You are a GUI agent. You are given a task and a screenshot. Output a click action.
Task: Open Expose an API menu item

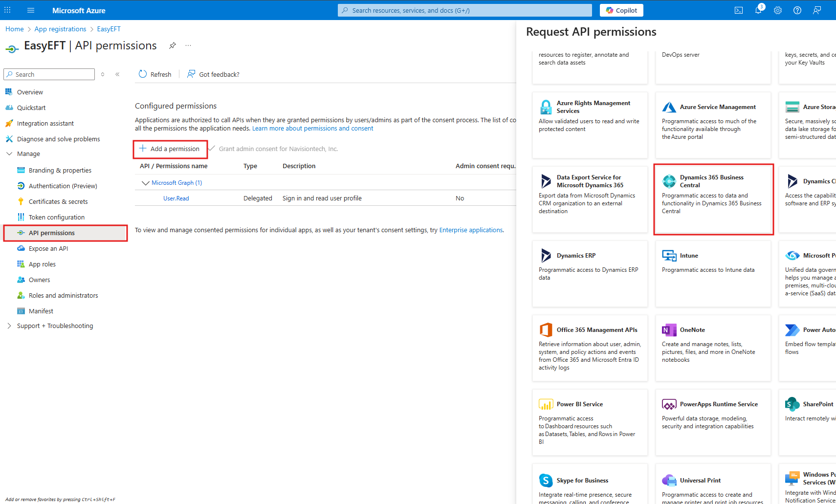48,248
